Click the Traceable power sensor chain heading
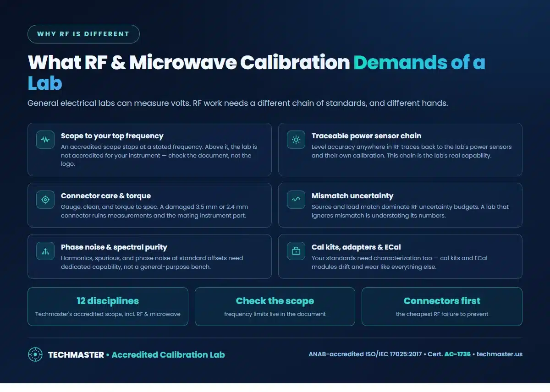 [366, 136]
